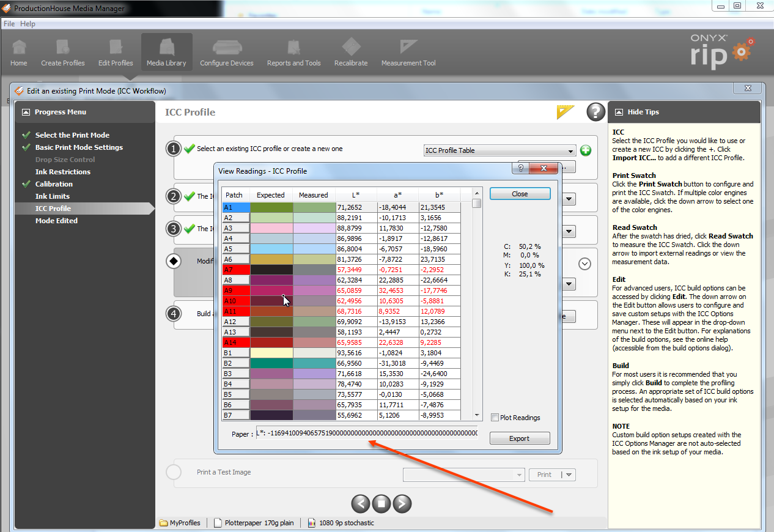The image size is (774, 532).
Task: Click the Hide Tips collapse icon
Action: 619,112
